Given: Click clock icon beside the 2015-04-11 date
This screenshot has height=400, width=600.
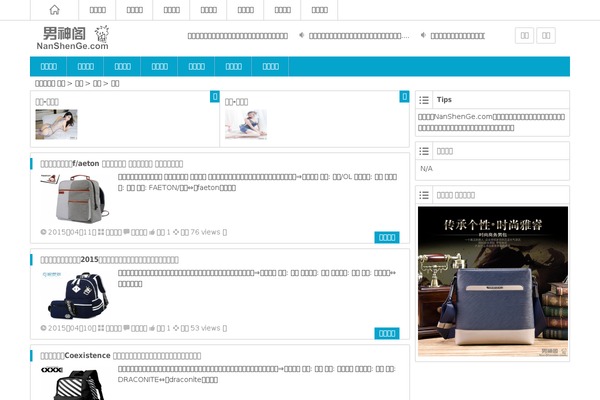Looking at the screenshot, I should 43,232.
